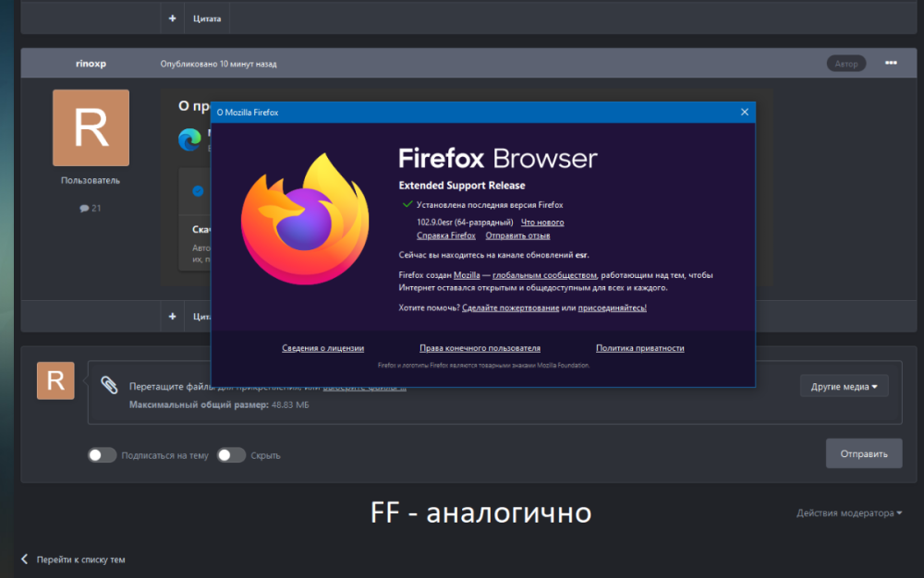Click the Microsoft Edge icon in the post
This screenshot has height=578, width=924.
point(190,139)
